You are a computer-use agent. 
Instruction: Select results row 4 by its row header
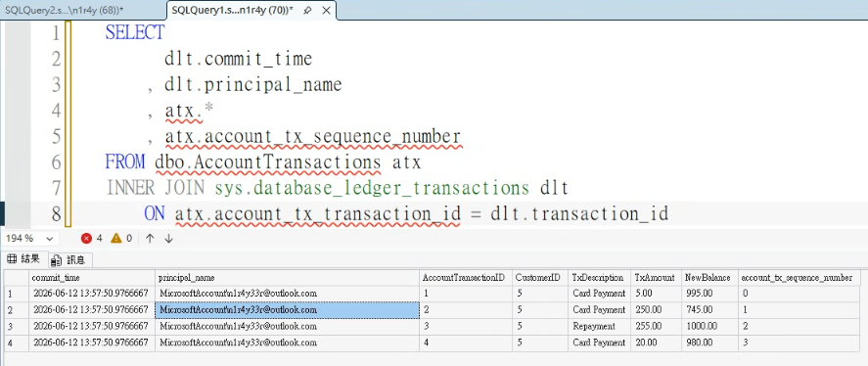tap(16, 343)
